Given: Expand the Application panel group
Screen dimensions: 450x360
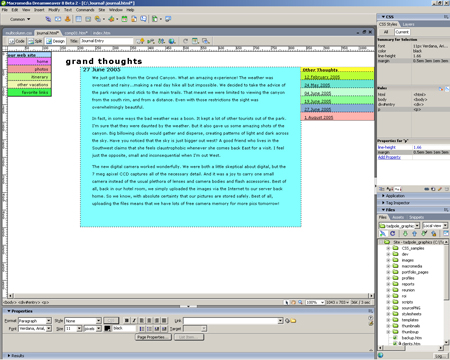Looking at the screenshot, I should point(395,196).
